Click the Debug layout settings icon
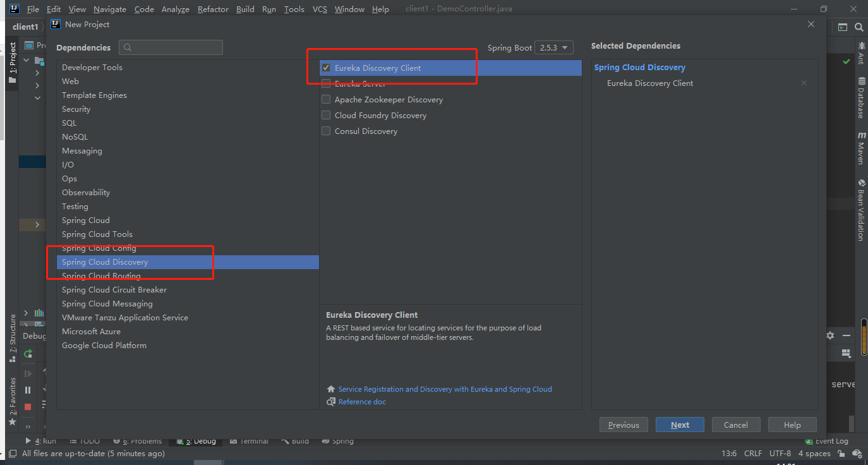868x465 pixels. point(846,353)
